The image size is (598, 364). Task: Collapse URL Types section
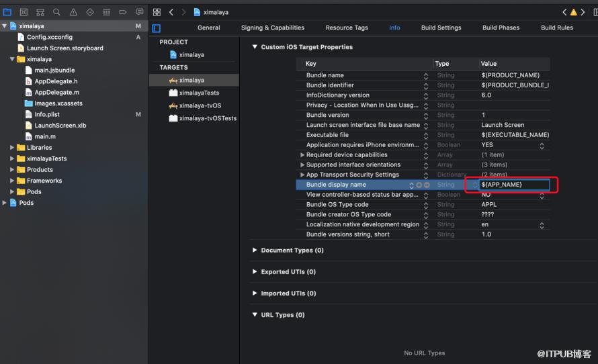255,315
